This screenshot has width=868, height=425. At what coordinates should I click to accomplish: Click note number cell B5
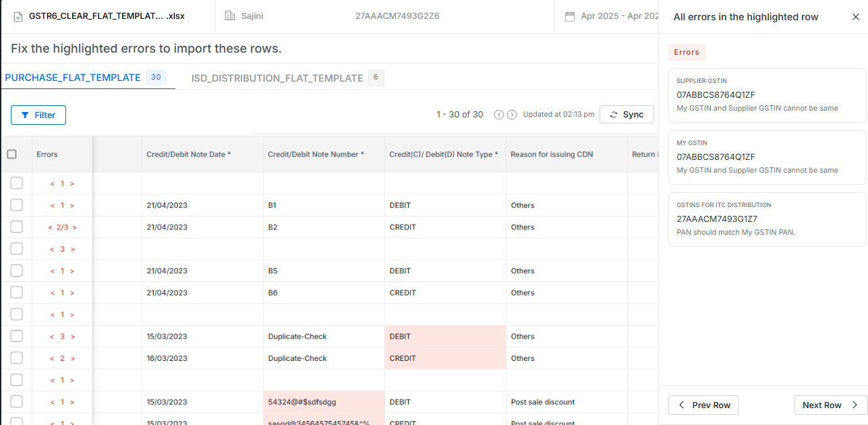(324, 271)
